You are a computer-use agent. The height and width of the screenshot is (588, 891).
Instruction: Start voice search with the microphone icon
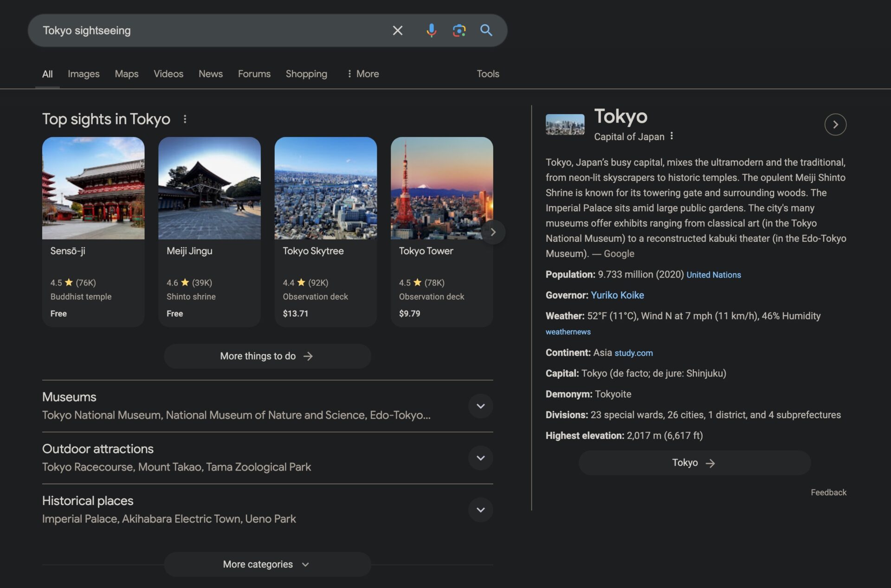coord(431,31)
